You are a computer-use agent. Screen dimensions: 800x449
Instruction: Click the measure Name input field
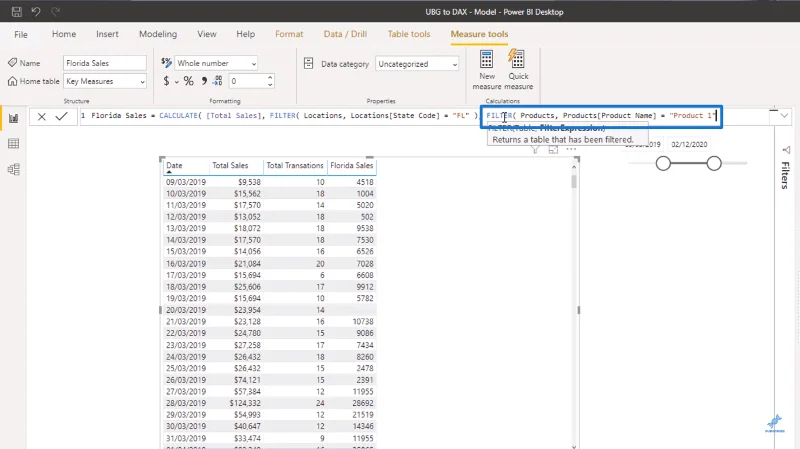pos(105,63)
